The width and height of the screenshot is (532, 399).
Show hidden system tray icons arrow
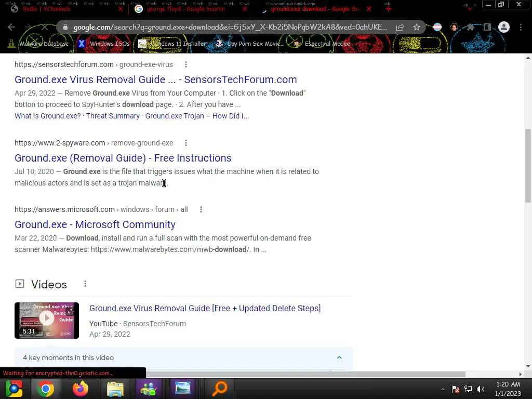[443, 389]
